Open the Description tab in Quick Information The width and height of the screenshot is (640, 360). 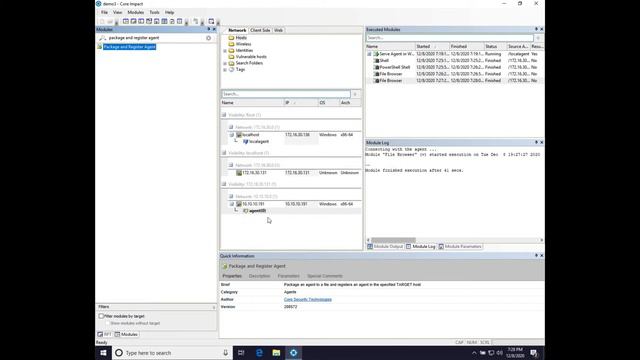pyautogui.click(x=260, y=276)
